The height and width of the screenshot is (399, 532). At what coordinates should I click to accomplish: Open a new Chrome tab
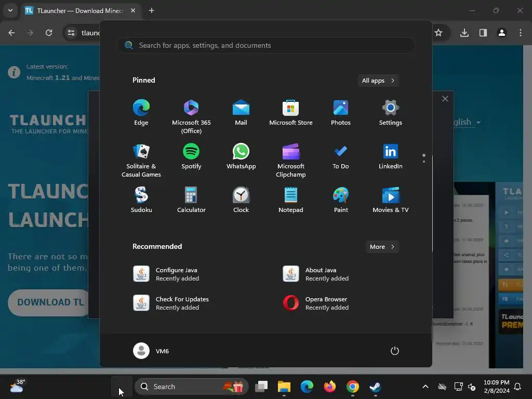pyautogui.click(x=152, y=10)
